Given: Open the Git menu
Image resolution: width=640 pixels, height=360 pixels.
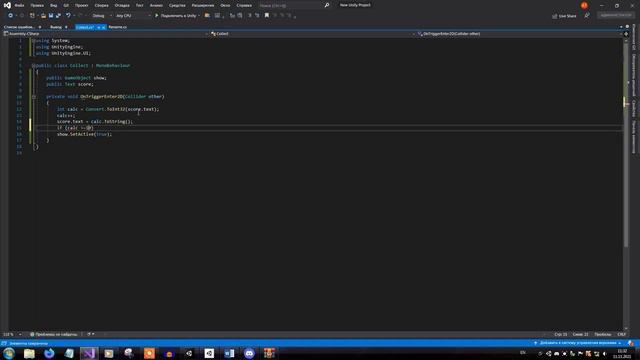Looking at the screenshot, I should (x=66, y=5).
